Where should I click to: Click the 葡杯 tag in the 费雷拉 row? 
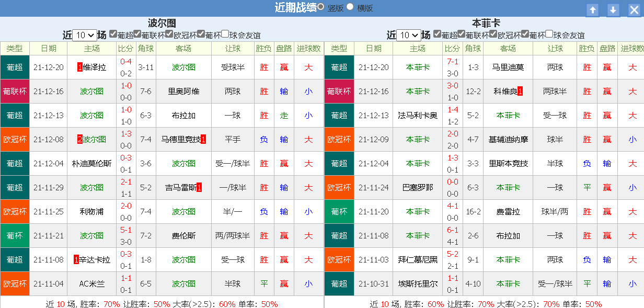[x=339, y=212]
